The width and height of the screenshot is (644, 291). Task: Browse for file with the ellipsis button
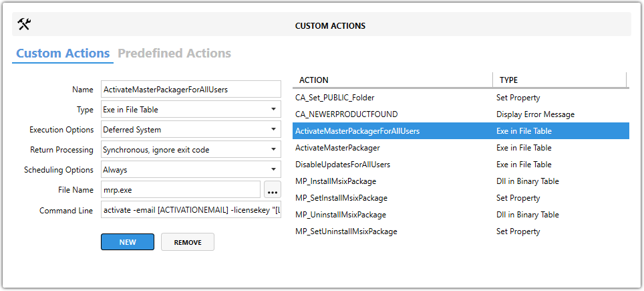point(273,190)
